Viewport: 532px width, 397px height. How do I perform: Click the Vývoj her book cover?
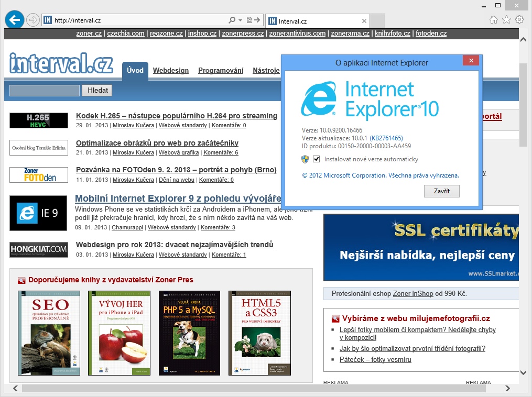coord(119,333)
